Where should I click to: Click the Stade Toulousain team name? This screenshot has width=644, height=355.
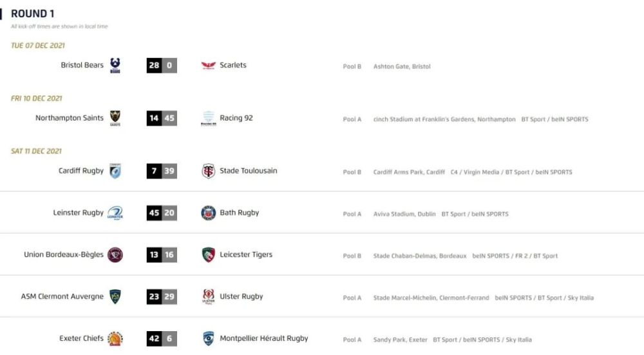249,171
